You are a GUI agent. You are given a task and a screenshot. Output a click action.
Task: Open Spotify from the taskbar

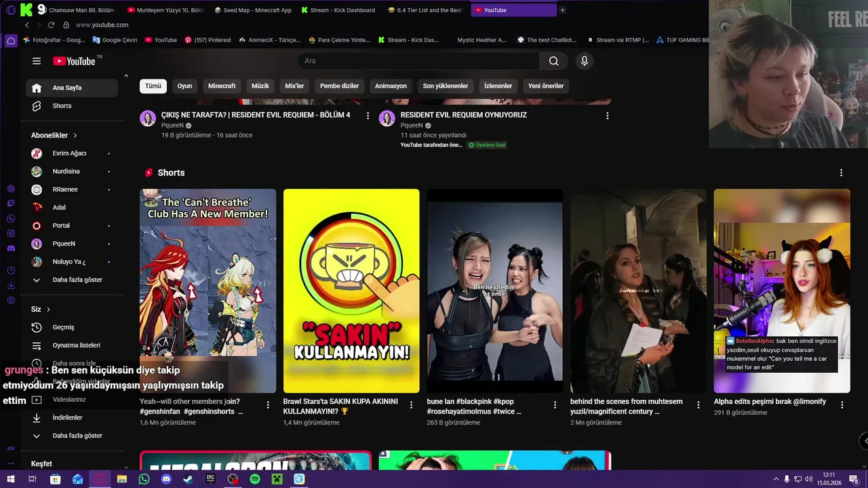[x=255, y=479]
